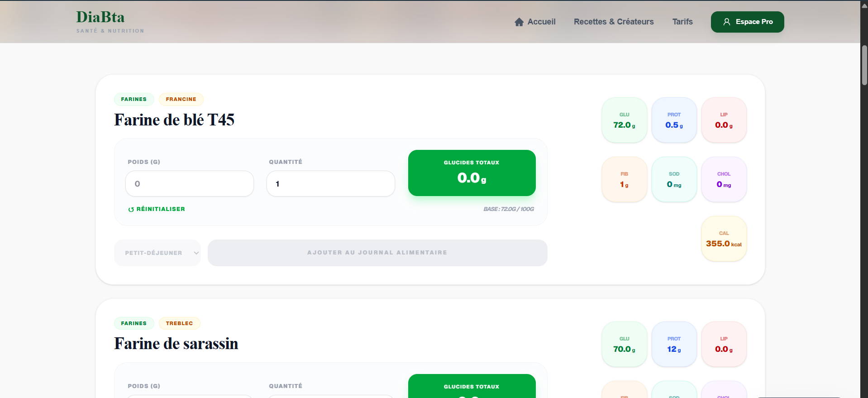This screenshot has height=398, width=868.
Task: Select the GLU 72.0g nutrient badge
Action: (624, 120)
